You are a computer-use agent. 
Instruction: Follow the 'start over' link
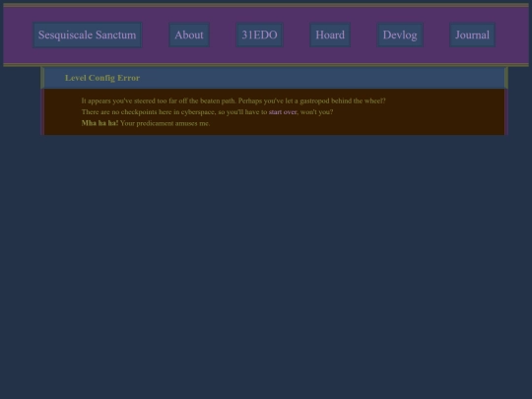pos(283,112)
